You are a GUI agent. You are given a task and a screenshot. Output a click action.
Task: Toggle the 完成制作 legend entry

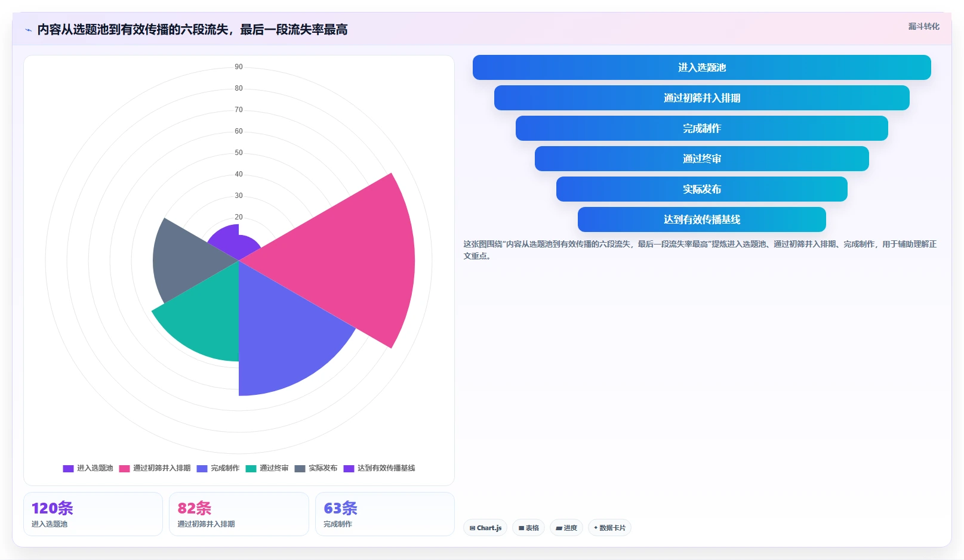pos(218,468)
